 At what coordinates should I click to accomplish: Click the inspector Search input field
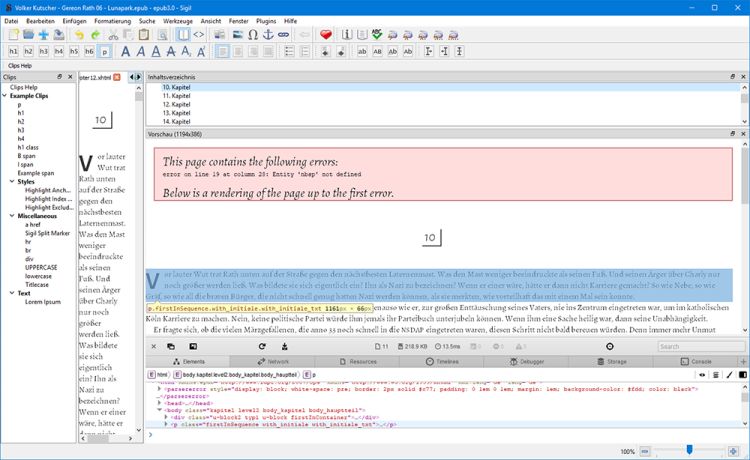click(x=698, y=346)
